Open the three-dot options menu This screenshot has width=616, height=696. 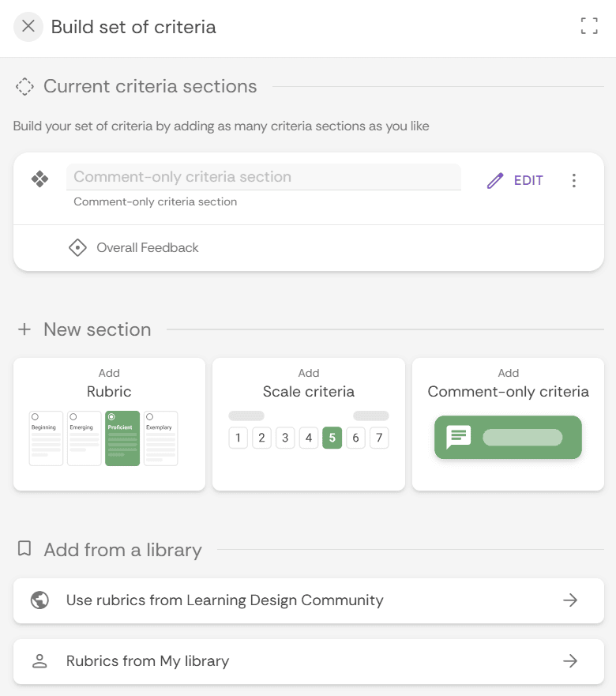(574, 180)
